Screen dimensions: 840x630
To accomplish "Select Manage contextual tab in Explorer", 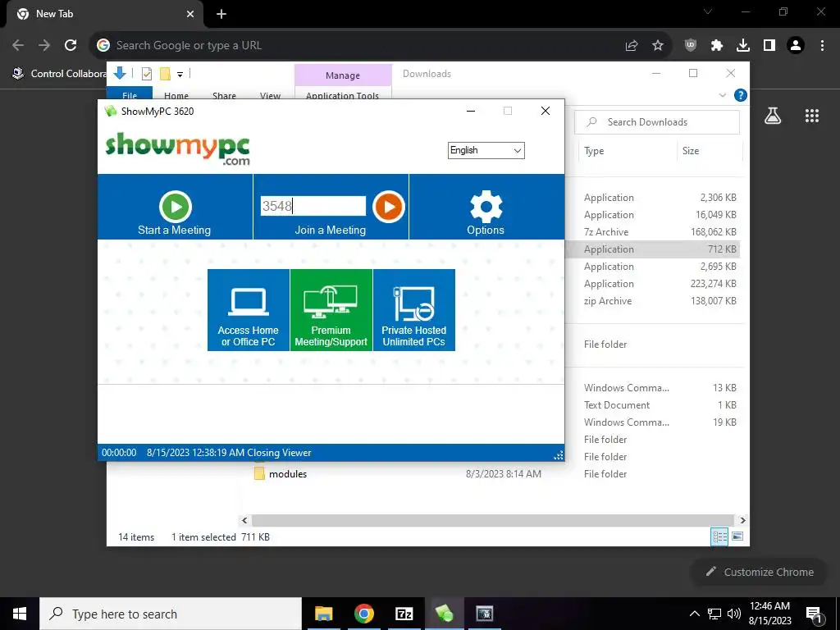I will point(343,75).
